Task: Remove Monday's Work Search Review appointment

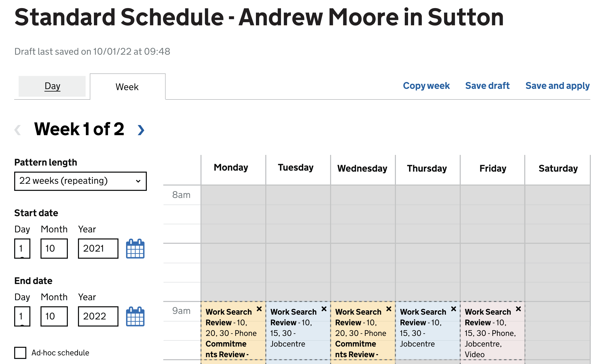Action: [x=259, y=309]
